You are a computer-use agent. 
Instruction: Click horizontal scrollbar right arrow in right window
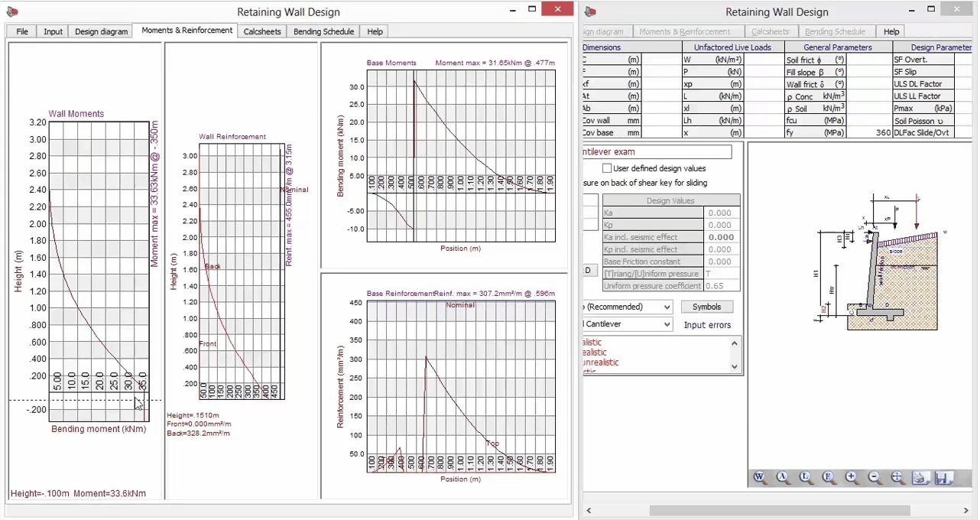965,510
